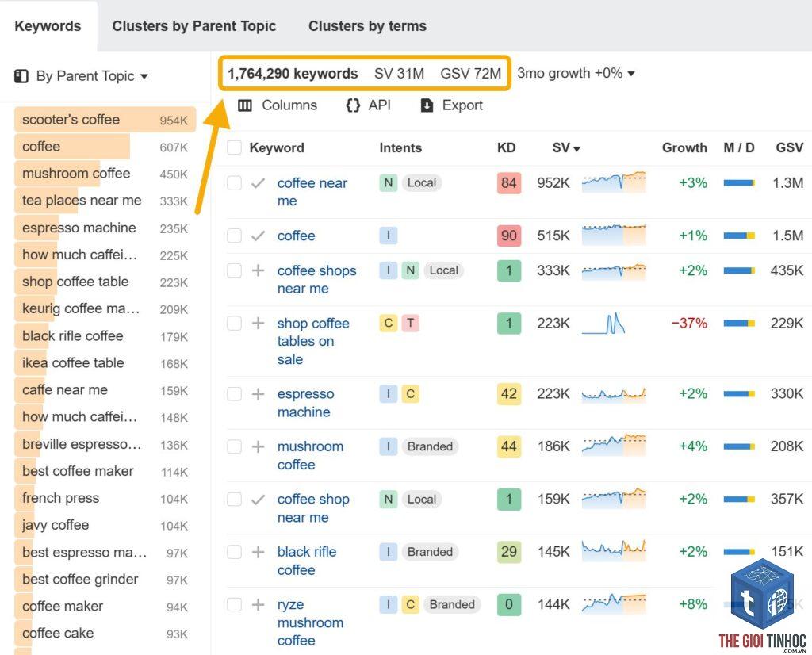Click the KD 90 badge for coffee

pos(508,236)
